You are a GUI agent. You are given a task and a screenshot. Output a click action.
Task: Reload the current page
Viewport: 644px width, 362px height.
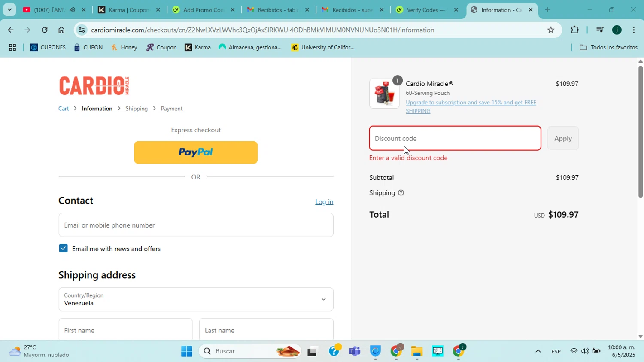tap(44, 30)
